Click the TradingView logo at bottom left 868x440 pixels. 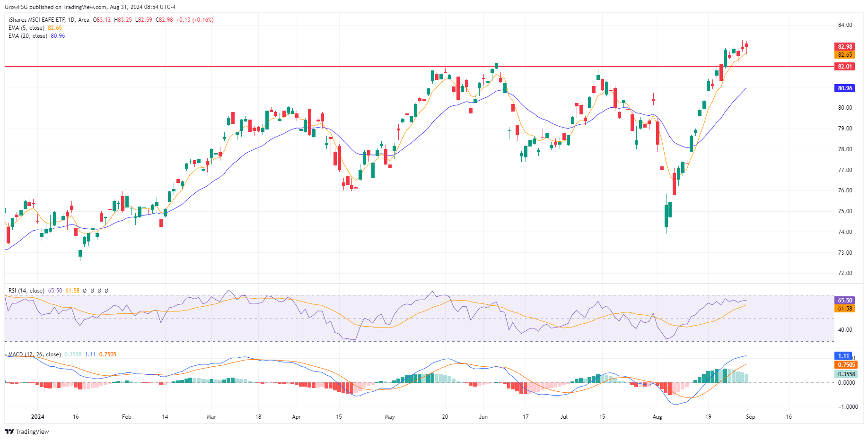click(27, 431)
